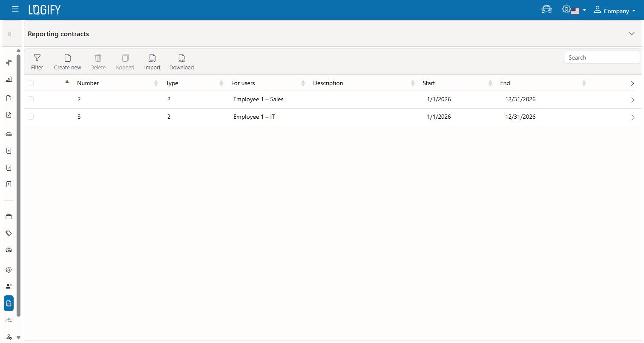Image resolution: width=644 pixels, height=343 pixels.
Task: Open the user list sidebar icon
Action: point(9,286)
